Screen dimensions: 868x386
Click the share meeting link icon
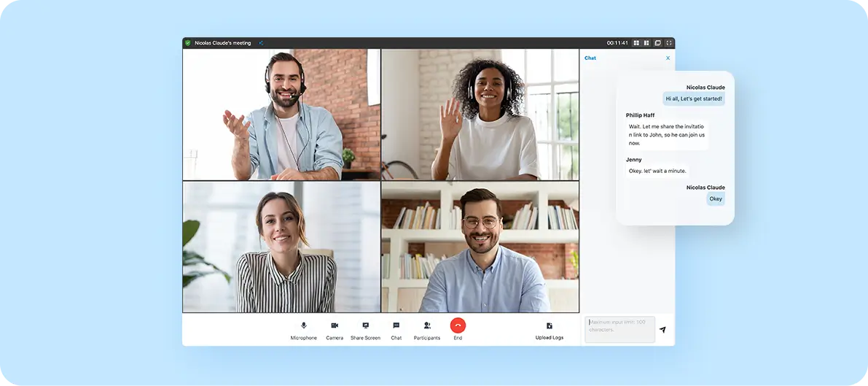pyautogui.click(x=261, y=43)
